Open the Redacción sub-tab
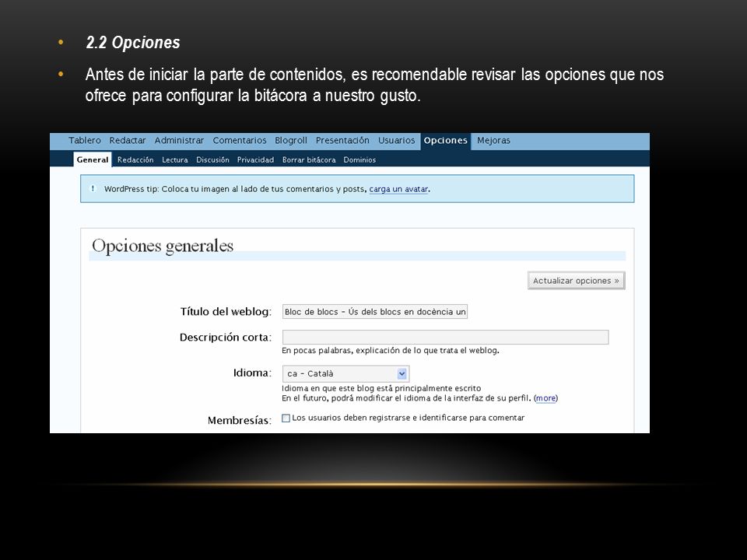This screenshot has height=560, width=747. click(135, 160)
